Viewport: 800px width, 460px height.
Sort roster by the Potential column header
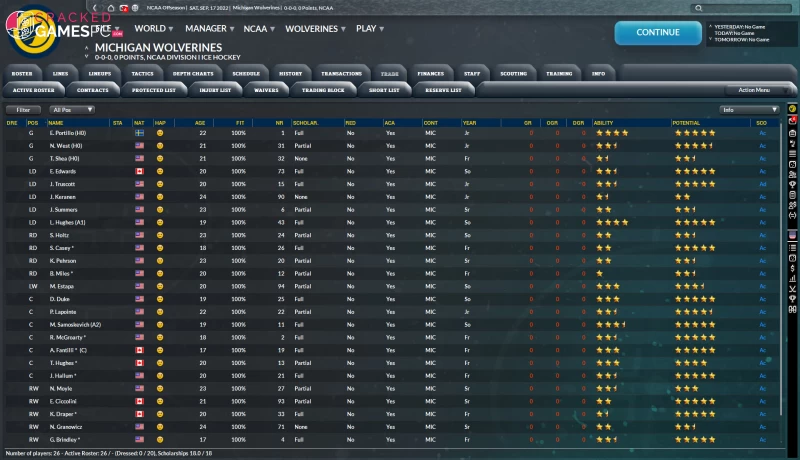(686, 122)
